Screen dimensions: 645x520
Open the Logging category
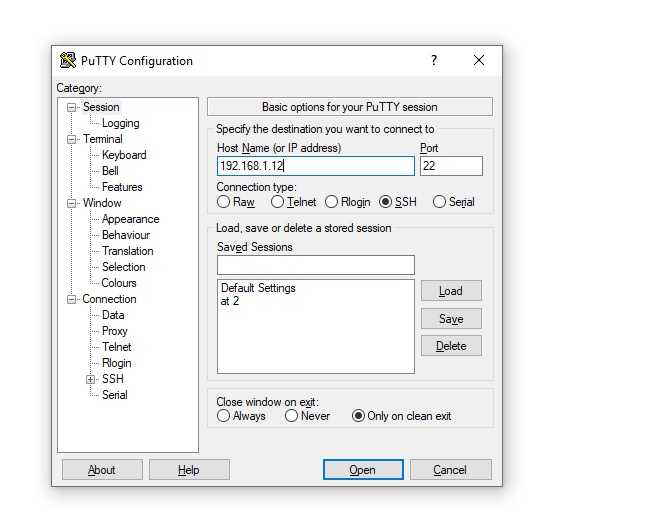tap(121, 123)
